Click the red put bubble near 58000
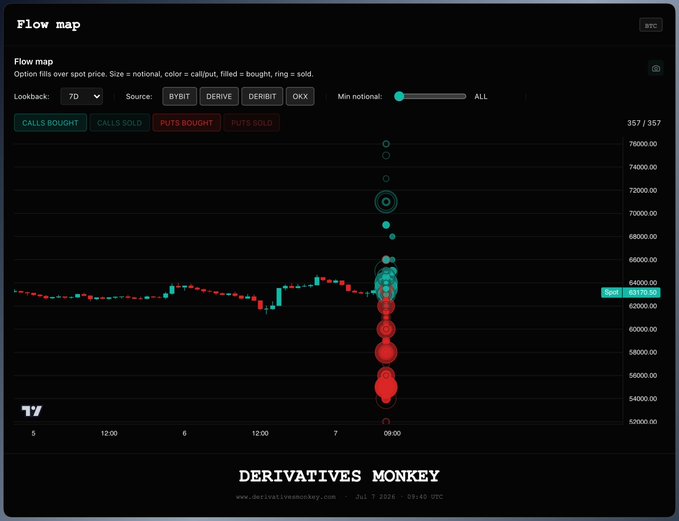 click(386, 352)
